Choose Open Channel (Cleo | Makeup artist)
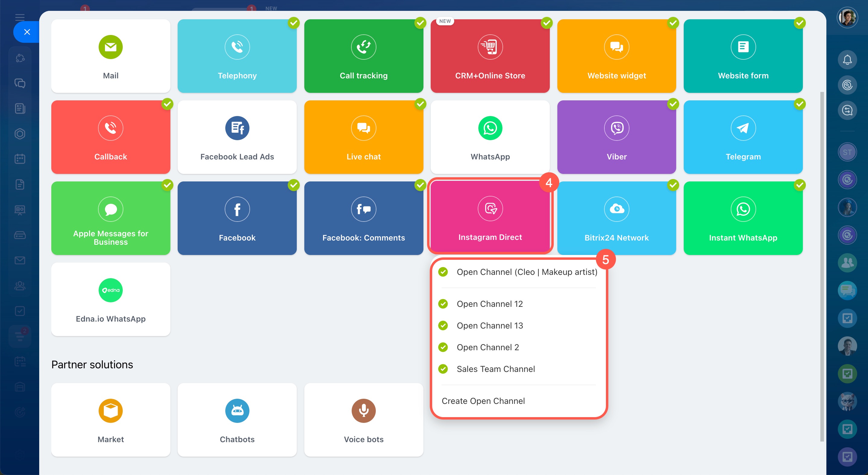 point(527,272)
